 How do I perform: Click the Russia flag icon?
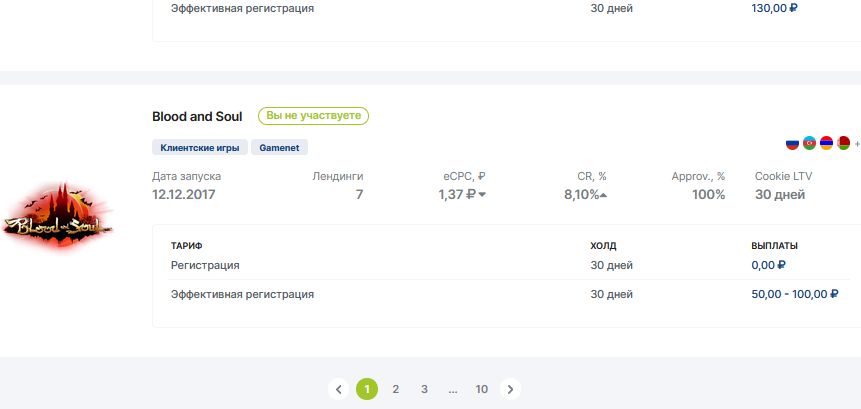pos(793,143)
